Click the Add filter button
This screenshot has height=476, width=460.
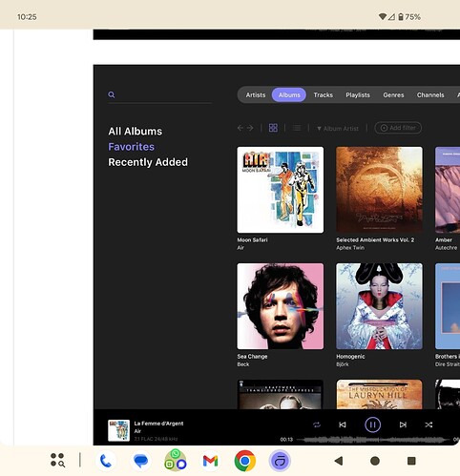398,128
